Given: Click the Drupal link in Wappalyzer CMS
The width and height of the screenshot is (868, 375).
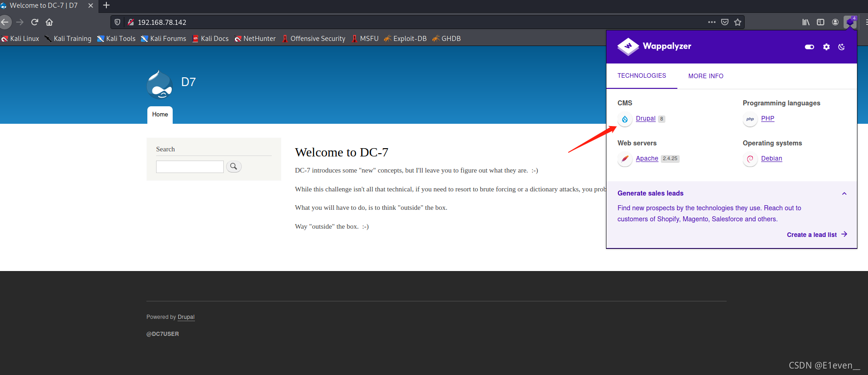Looking at the screenshot, I should (646, 118).
